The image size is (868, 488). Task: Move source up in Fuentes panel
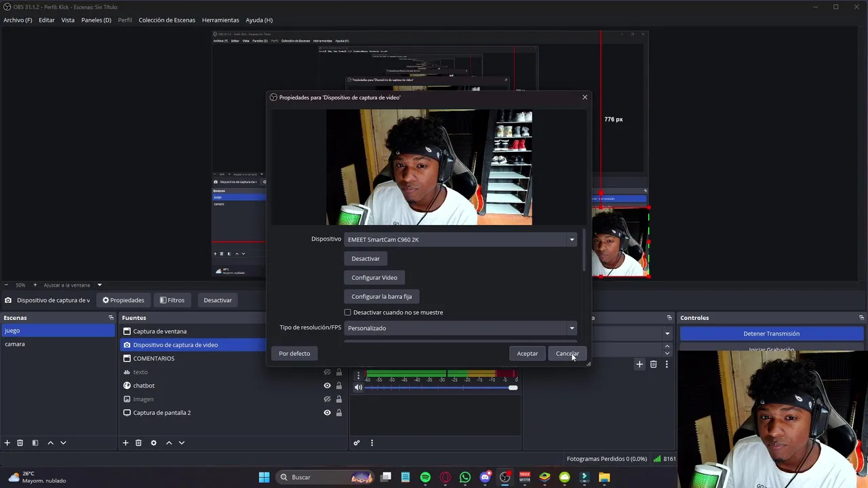(169, 443)
